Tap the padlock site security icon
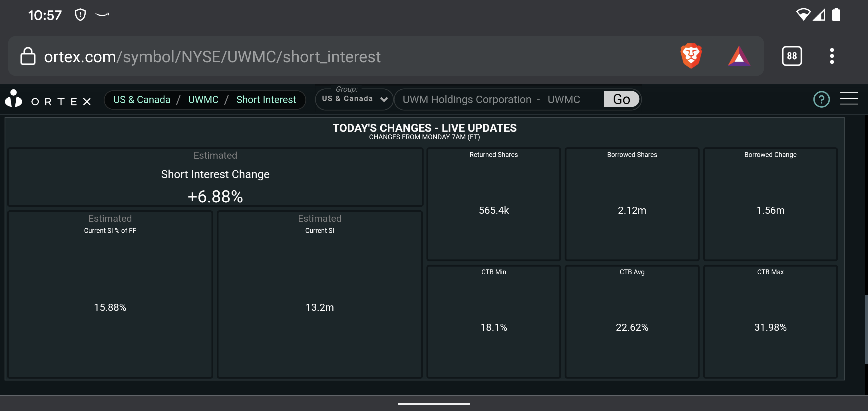This screenshot has width=868, height=411. (x=28, y=56)
